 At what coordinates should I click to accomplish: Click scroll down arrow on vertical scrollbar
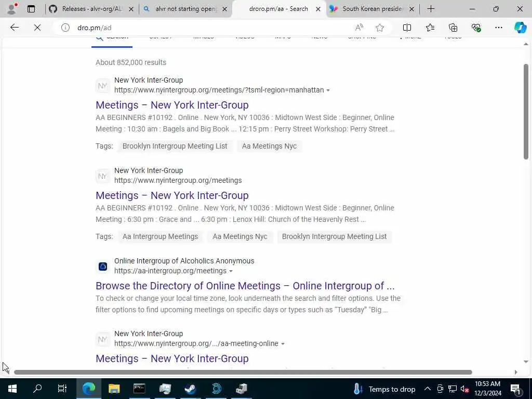[x=526, y=362]
